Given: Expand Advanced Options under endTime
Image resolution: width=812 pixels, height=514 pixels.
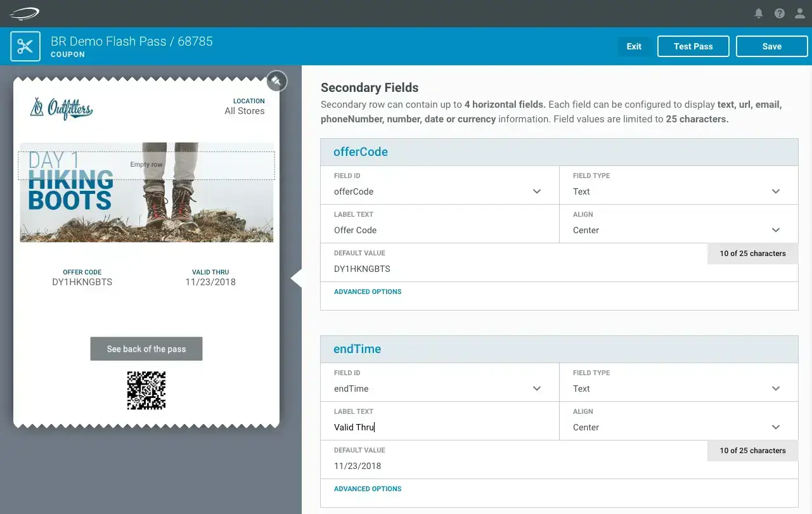Looking at the screenshot, I should [368, 489].
